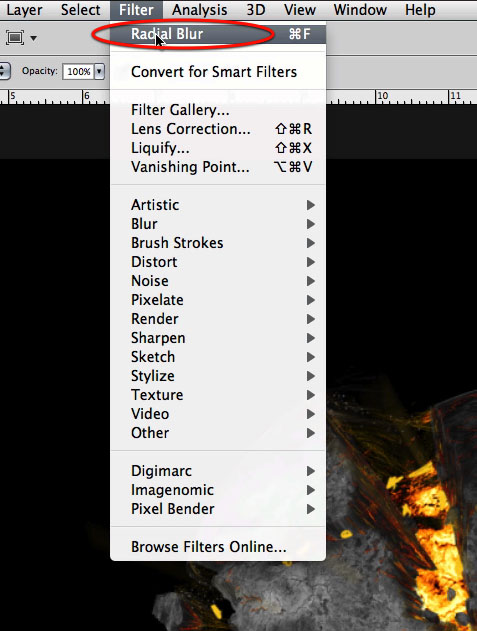
Task: Open the screen mode dropdown arrow
Action: point(34,39)
